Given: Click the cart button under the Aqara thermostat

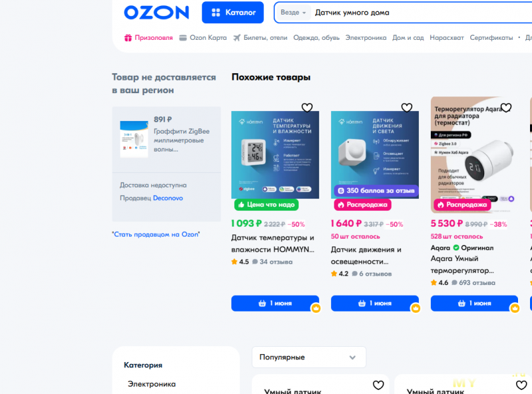Looking at the screenshot, I should point(474,303).
